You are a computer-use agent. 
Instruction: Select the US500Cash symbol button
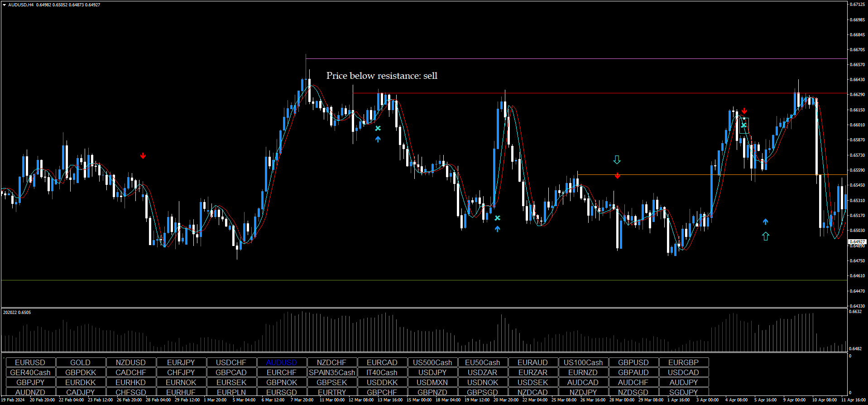click(432, 362)
